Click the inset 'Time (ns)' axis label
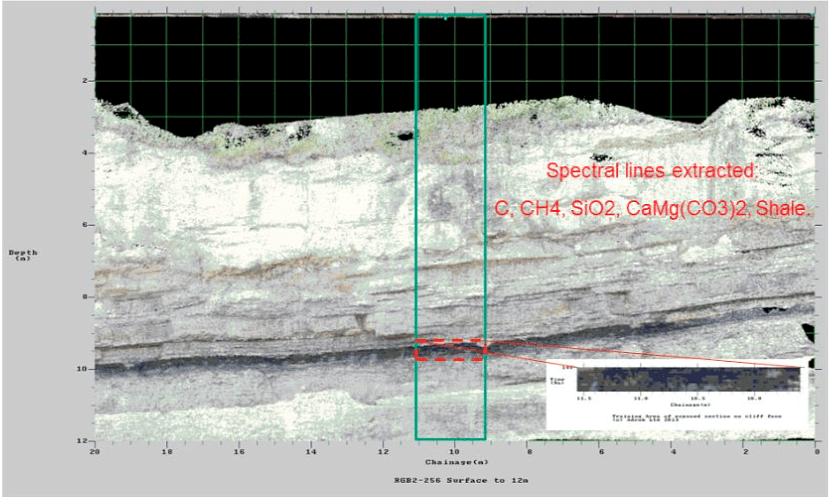Viewport: 829px width, 498px height. pyautogui.click(x=557, y=381)
